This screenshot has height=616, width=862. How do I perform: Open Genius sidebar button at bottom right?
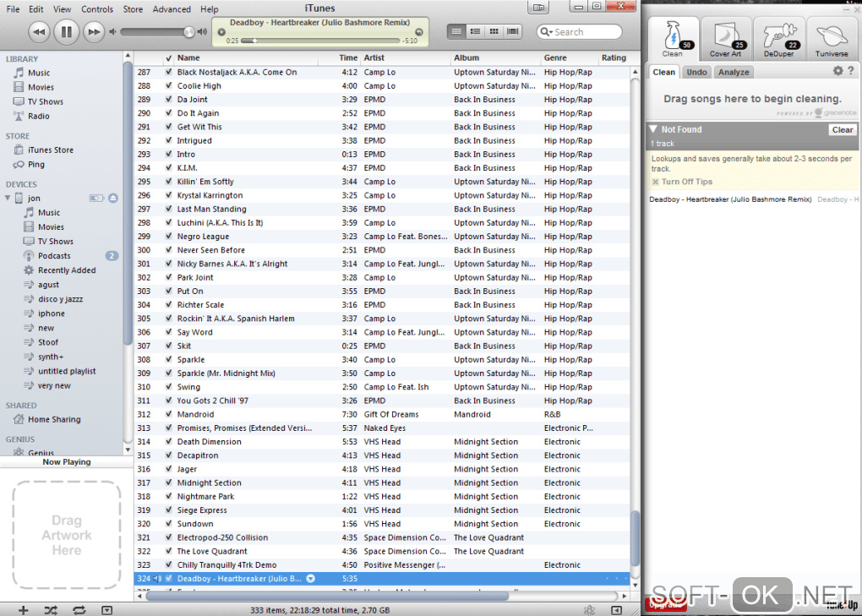click(589, 610)
